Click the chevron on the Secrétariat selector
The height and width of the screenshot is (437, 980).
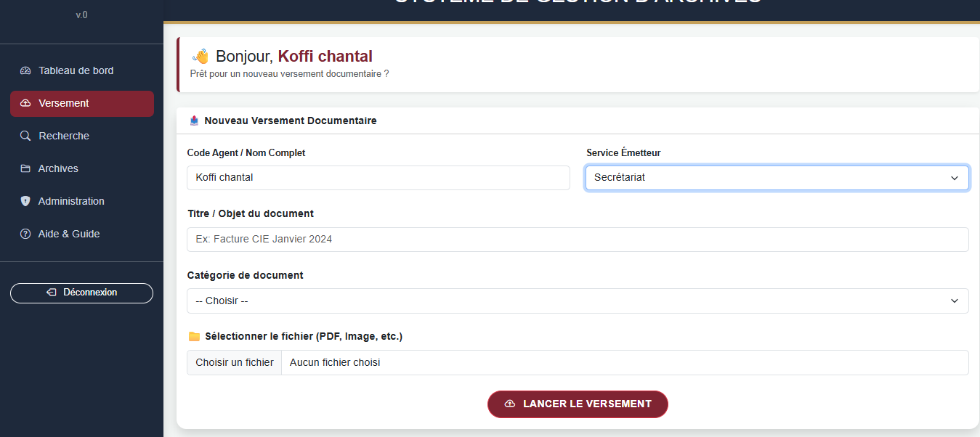point(955,177)
